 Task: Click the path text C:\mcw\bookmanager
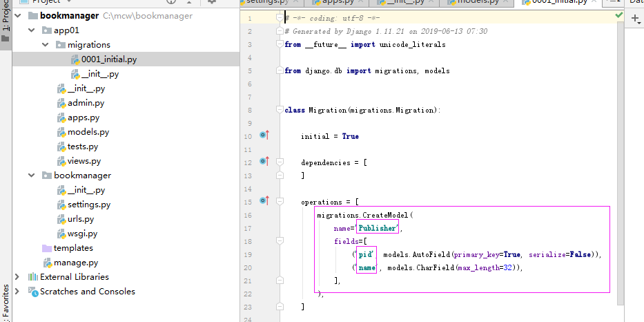148,16
